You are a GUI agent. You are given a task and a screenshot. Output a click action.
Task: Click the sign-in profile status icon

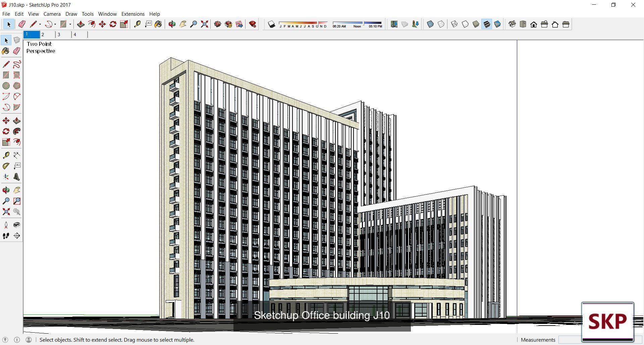point(29,340)
